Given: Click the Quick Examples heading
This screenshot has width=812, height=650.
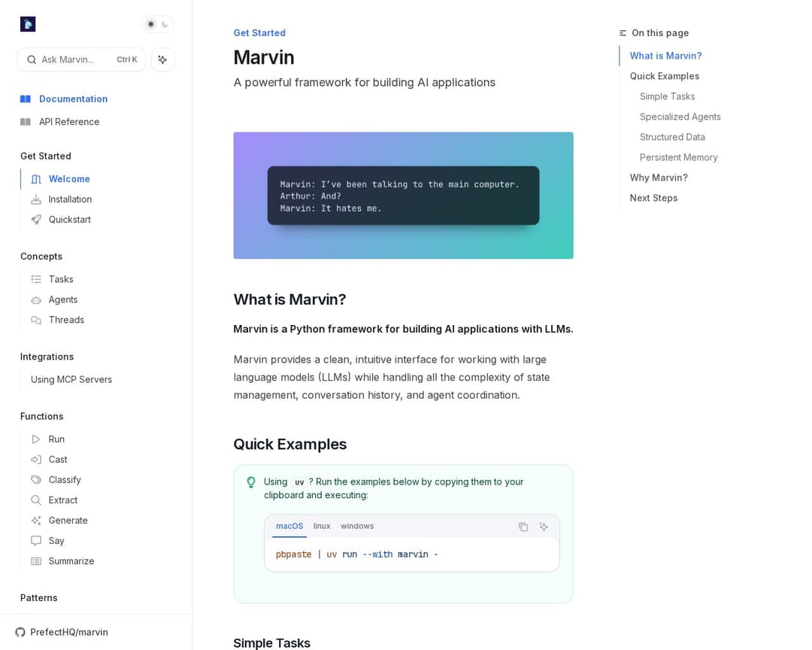Looking at the screenshot, I should point(290,444).
